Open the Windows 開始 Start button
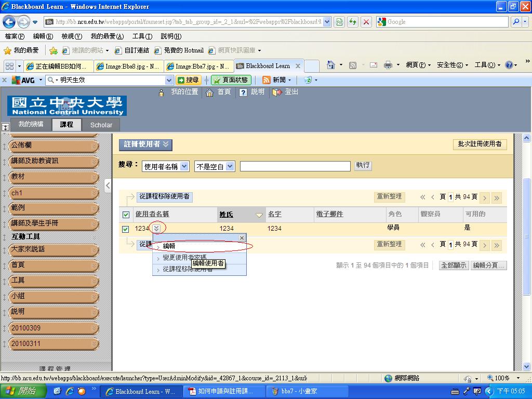Viewport: 532px width, 399px height. [x=21, y=391]
